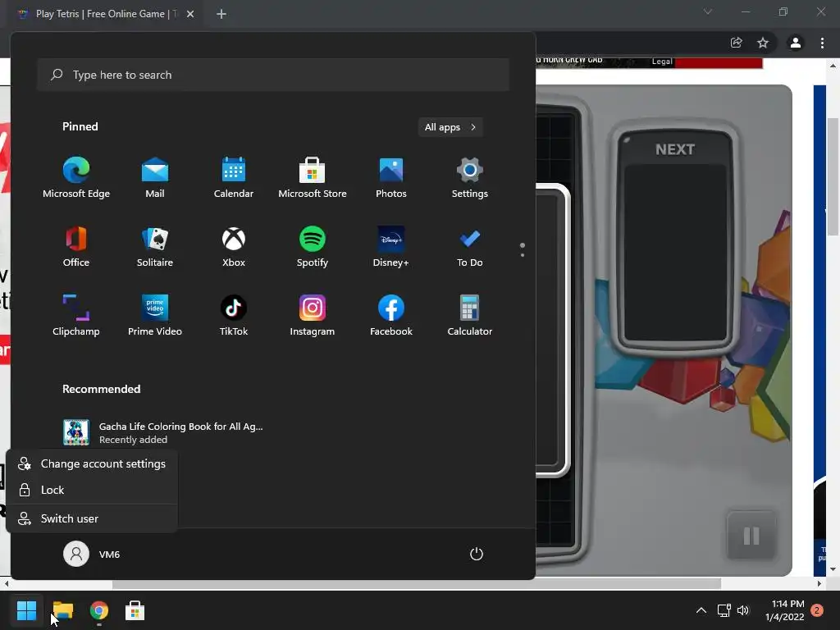This screenshot has height=630, width=840.
Task: Open the clock showing 1:14 PM
Action: click(x=785, y=610)
